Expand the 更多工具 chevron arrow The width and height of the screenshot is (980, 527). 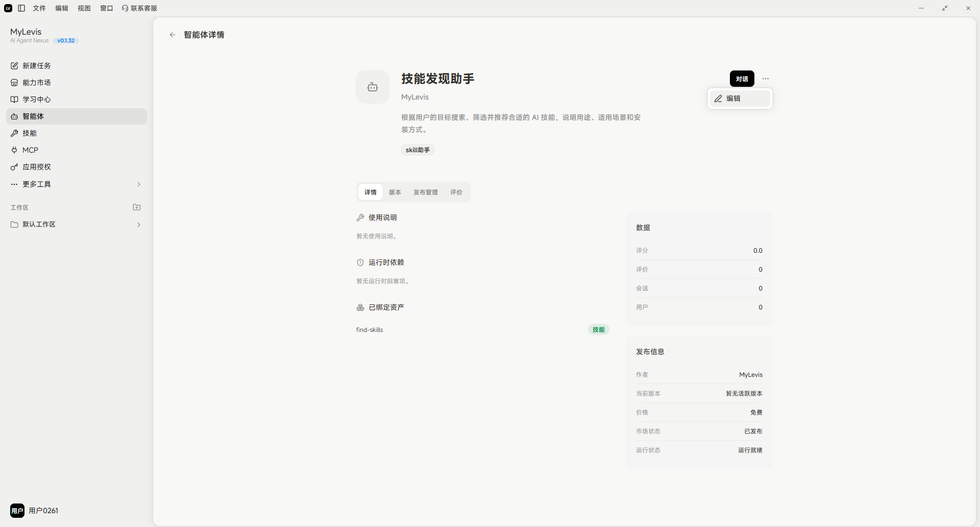click(139, 184)
